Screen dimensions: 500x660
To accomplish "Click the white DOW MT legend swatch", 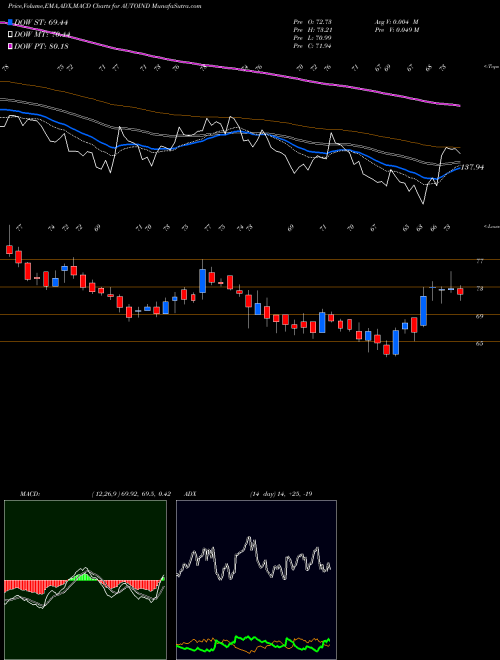I will pos(10,35).
